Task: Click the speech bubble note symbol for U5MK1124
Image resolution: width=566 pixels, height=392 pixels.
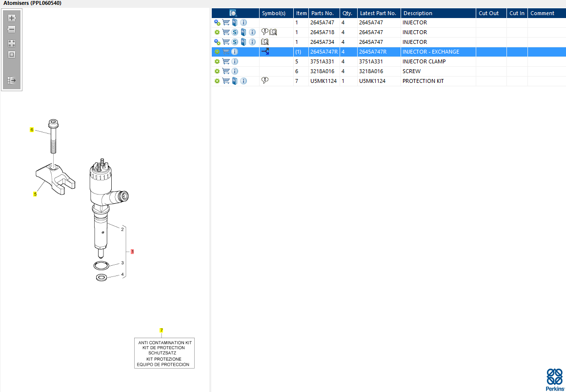Action: [x=264, y=80]
